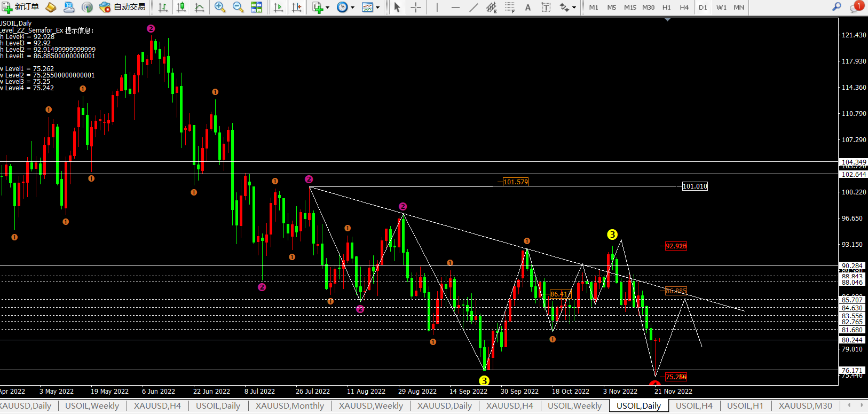The image size is (868, 414).
Task: Toggle chart shift from right edge
Action: coord(297,7)
